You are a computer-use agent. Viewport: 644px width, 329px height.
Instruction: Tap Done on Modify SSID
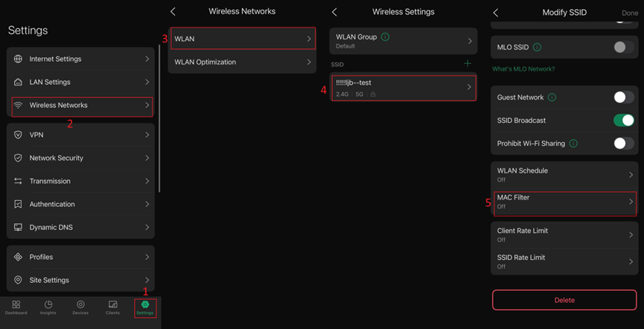(630, 13)
